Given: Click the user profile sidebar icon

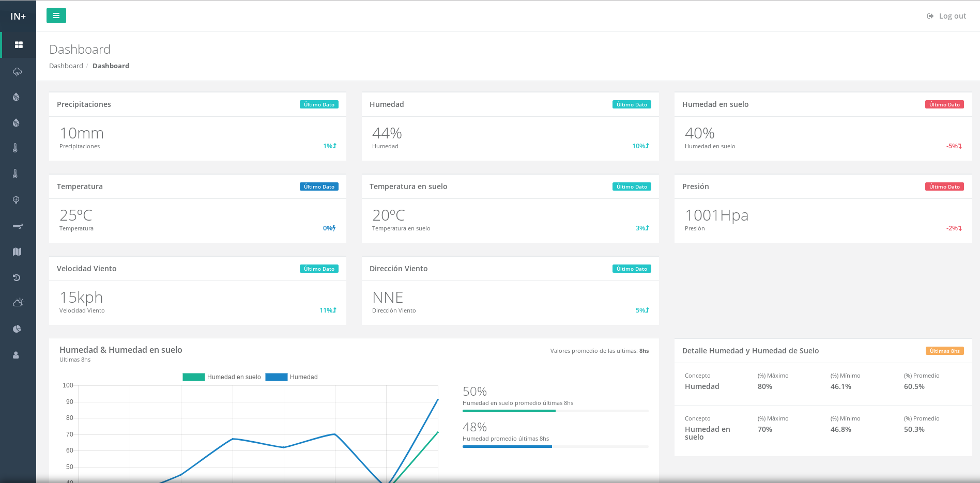Looking at the screenshot, I should click(16, 355).
